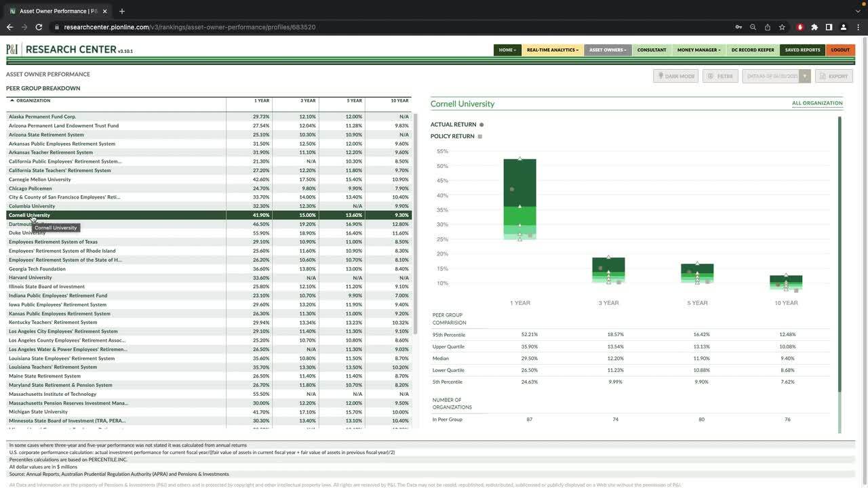Select Kentucky Teachers' Retirement System row
This screenshot has width=868, height=488.
209,323
